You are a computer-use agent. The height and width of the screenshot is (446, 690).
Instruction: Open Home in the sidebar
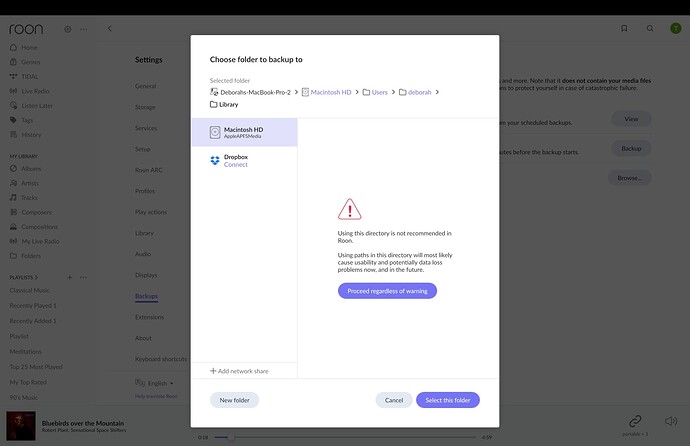pos(29,48)
